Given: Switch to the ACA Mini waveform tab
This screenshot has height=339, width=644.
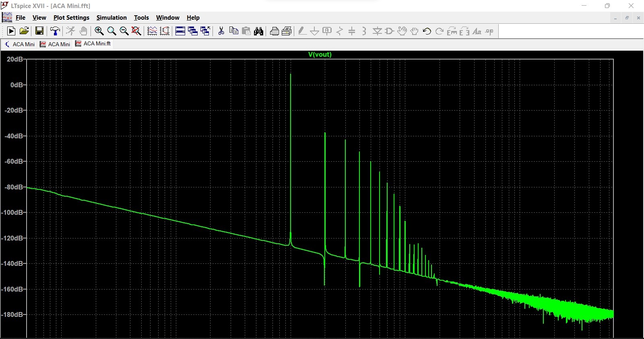Looking at the screenshot, I should [x=55, y=44].
